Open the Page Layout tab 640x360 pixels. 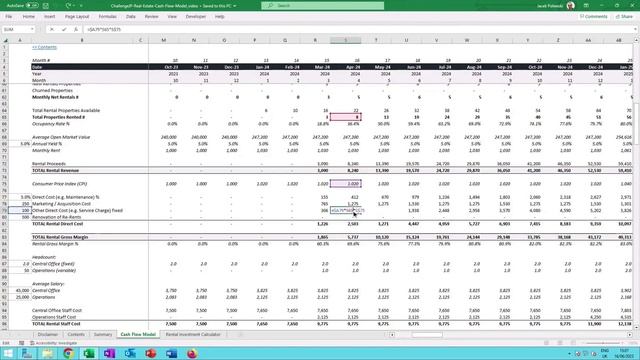77,17
